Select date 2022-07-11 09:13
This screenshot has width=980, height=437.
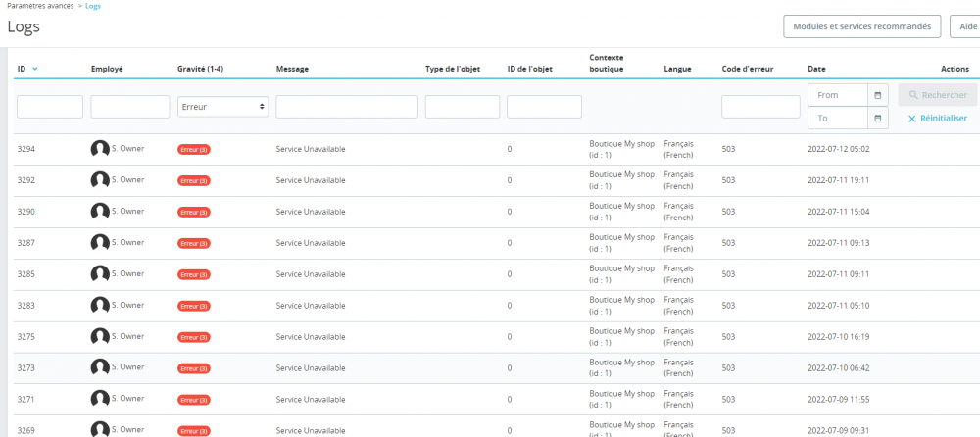click(x=839, y=243)
